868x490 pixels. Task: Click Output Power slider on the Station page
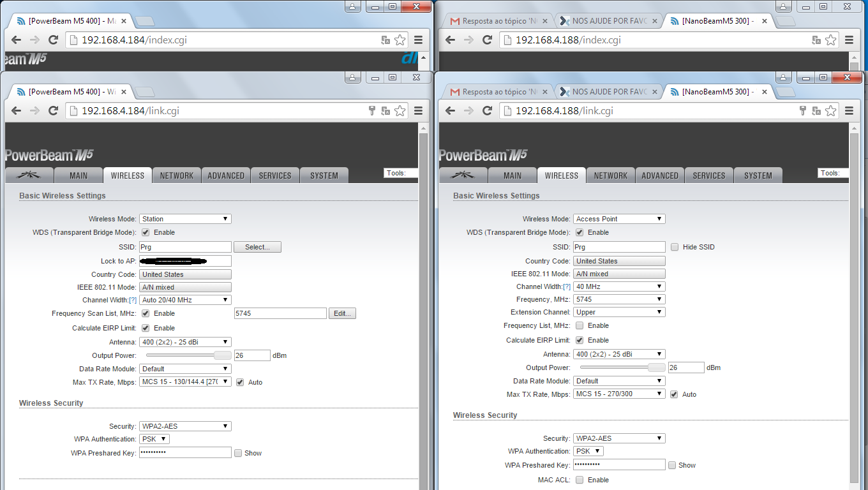(188, 355)
